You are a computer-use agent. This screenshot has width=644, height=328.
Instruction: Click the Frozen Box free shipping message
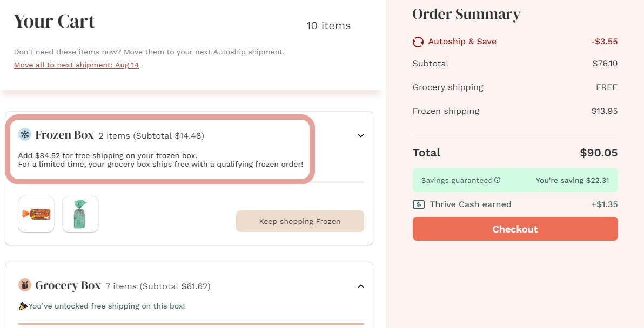[x=160, y=160]
